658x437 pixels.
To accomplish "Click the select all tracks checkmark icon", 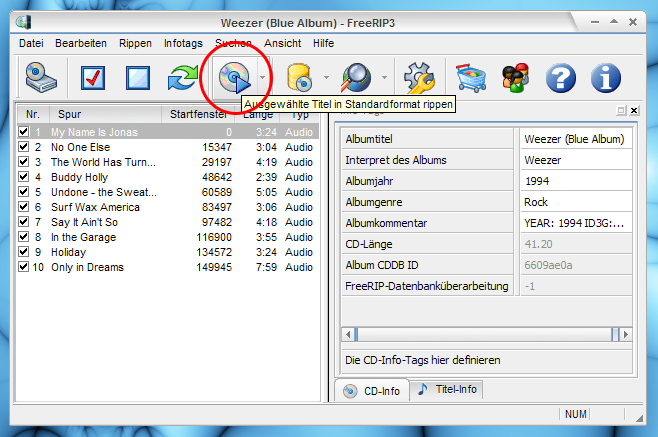I will 92,78.
